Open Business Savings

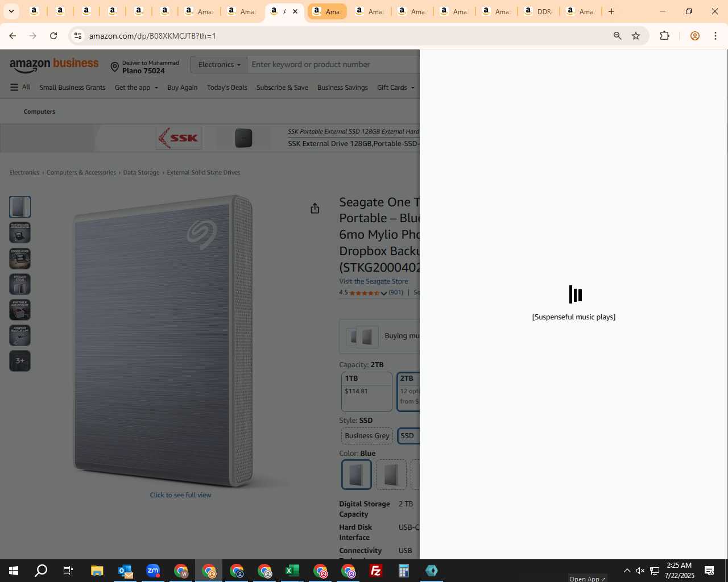click(342, 88)
